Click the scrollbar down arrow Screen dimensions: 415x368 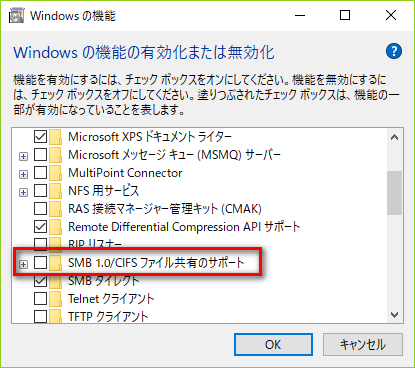(395, 315)
